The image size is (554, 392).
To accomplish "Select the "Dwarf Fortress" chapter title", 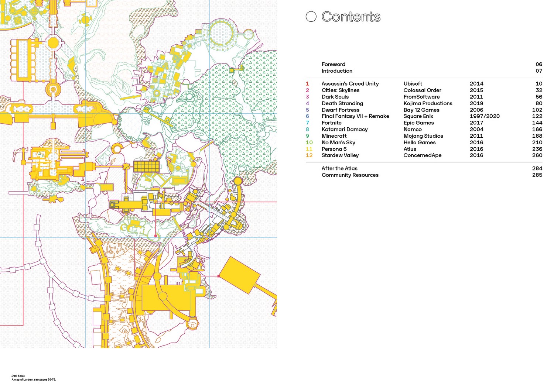I will pyautogui.click(x=341, y=110).
